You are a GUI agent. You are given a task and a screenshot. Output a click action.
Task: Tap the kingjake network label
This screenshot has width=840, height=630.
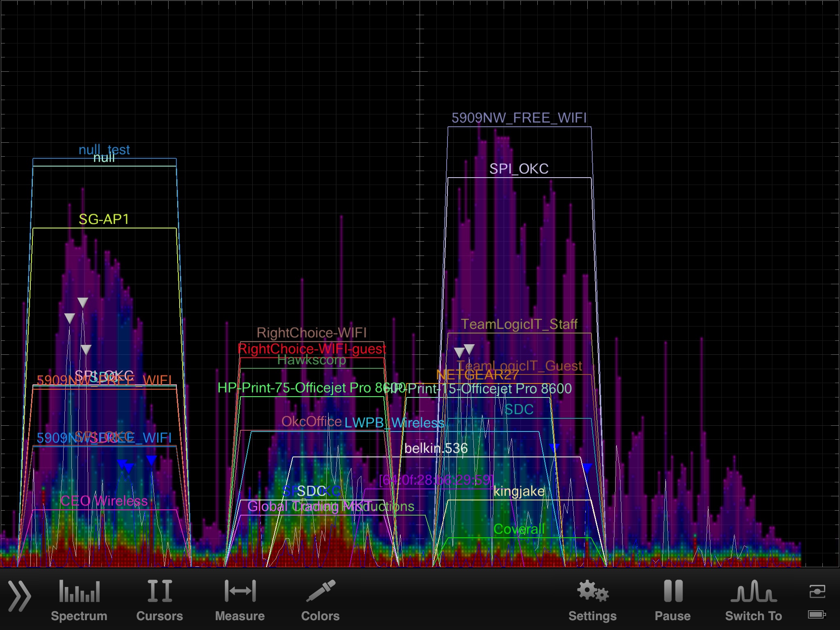pyautogui.click(x=519, y=491)
